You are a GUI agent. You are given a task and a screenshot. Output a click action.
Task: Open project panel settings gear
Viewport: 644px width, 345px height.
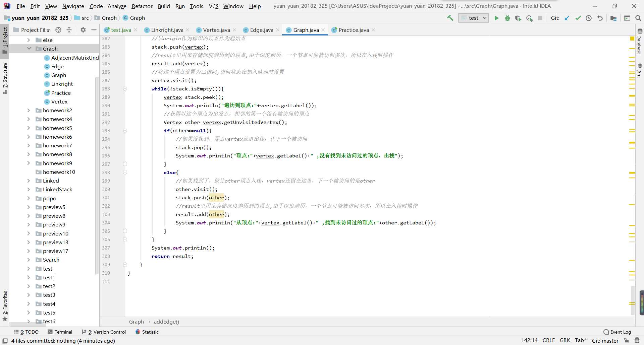[x=83, y=30]
